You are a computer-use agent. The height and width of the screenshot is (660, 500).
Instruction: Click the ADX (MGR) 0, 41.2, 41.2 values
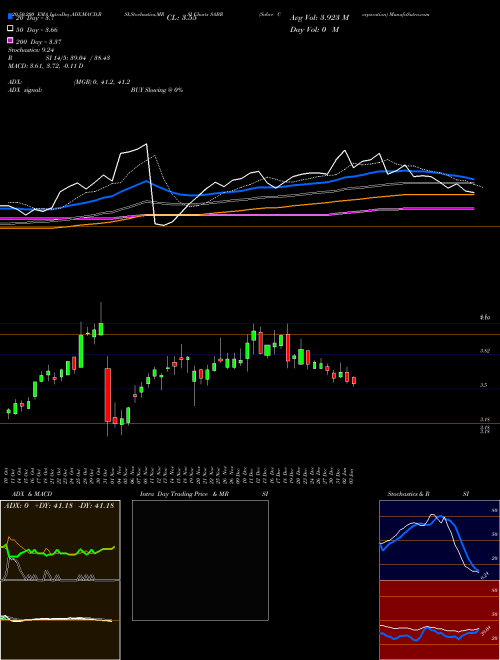(x=102, y=82)
